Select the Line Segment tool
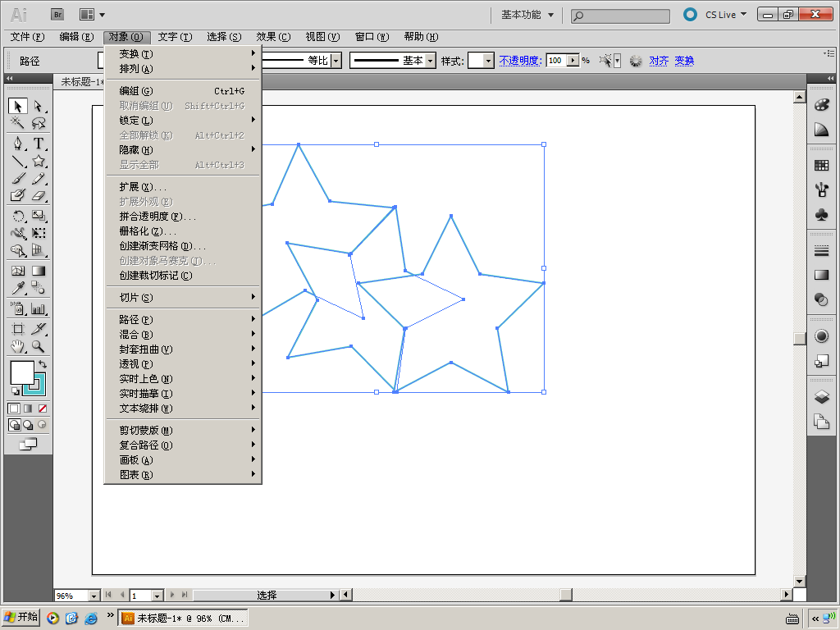The image size is (840, 630). pos(18,162)
